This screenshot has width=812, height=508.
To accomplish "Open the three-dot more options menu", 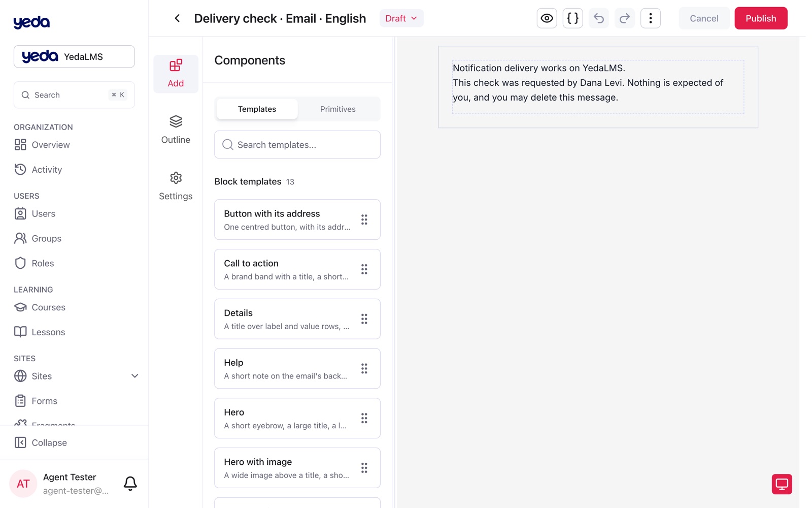I will (651, 18).
